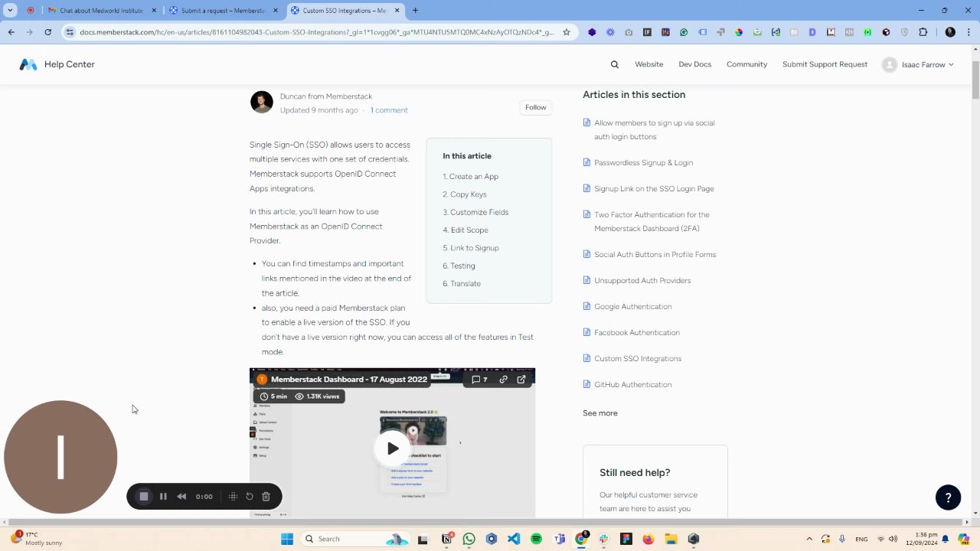Open Facebook Authentication article
980x551 pixels.
coord(637,333)
